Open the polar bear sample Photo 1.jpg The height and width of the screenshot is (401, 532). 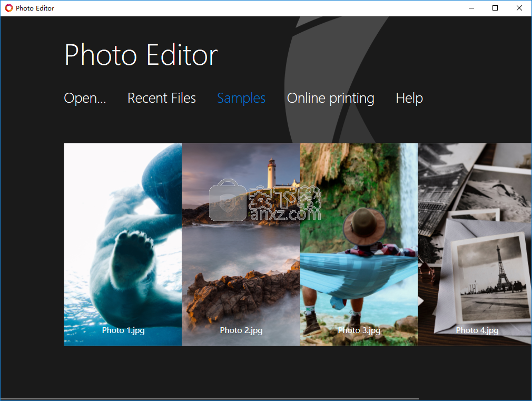pyautogui.click(x=123, y=244)
